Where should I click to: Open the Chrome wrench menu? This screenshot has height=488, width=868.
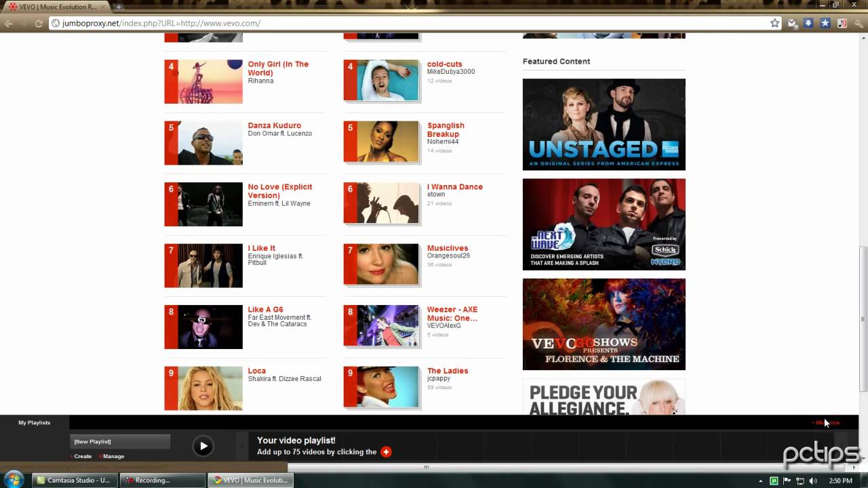pos(859,23)
